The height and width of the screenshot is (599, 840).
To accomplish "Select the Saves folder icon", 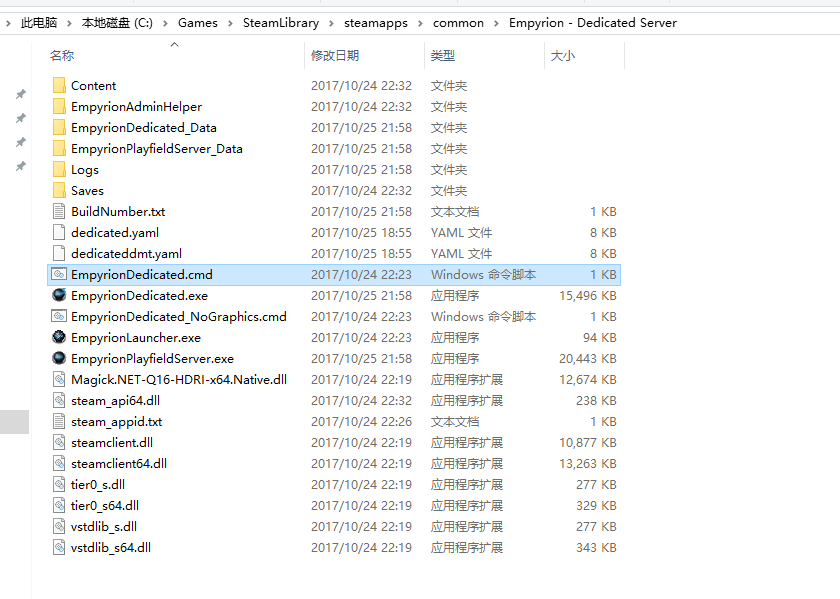I will click(59, 190).
